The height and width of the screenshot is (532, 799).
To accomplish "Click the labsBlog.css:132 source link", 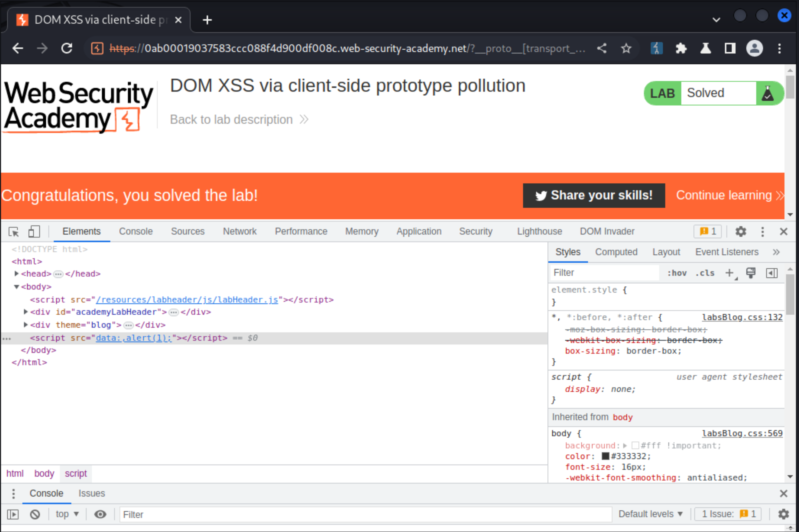I will [742, 318].
